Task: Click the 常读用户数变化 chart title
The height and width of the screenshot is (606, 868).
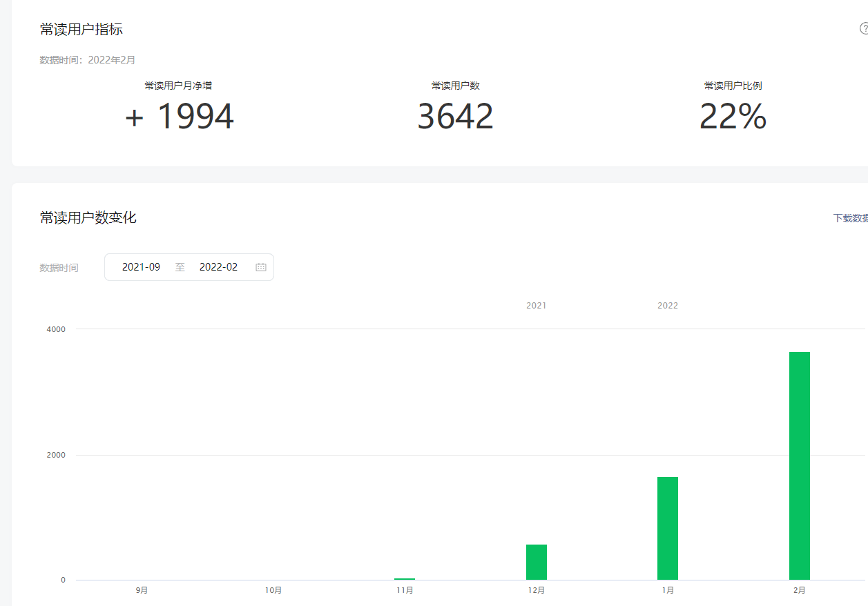Action: point(88,218)
